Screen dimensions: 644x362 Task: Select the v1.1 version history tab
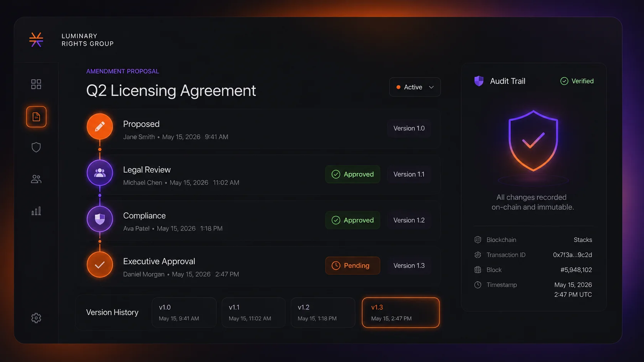tap(253, 312)
